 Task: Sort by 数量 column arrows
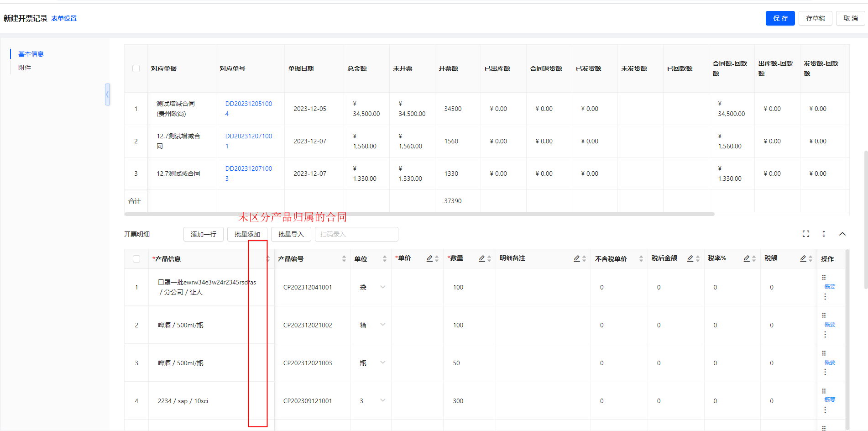pyautogui.click(x=489, y=259)
